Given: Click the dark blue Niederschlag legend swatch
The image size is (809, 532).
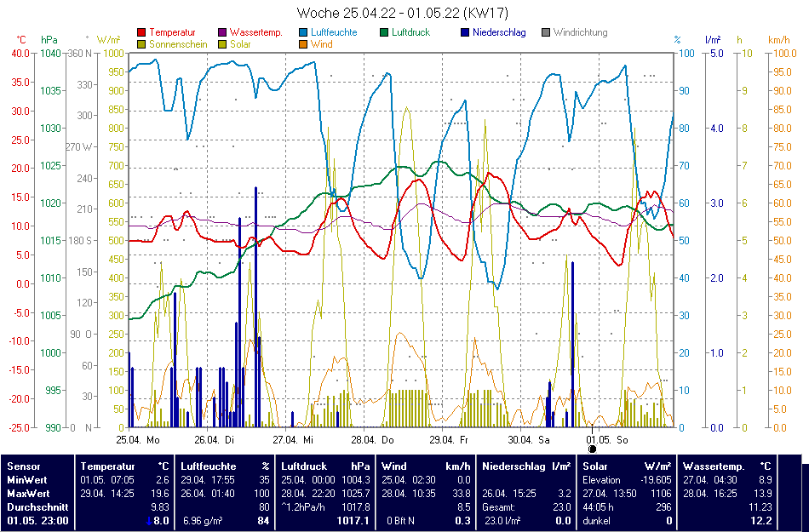Looking at the screenshot, I should (465, 32).
